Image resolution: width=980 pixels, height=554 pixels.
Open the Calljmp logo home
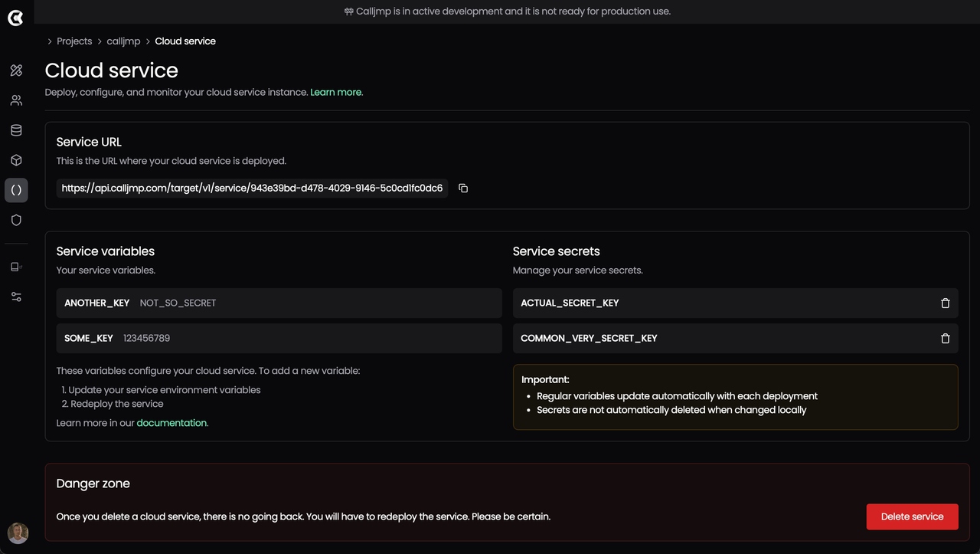click(15, 18)
